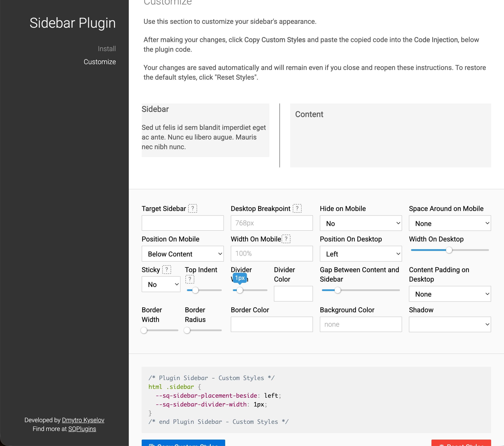Open the Space Around on Mobile dropdown

click(x=450, y=223)
